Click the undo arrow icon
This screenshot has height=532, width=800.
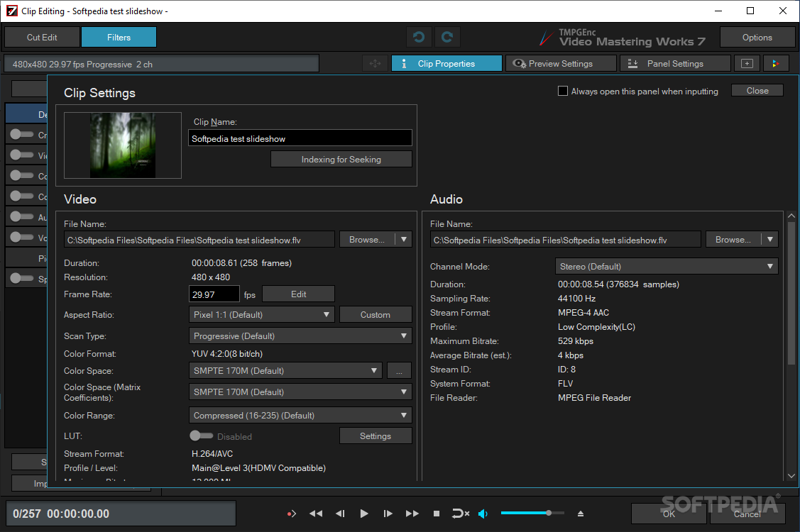click(x=419, y=37)
